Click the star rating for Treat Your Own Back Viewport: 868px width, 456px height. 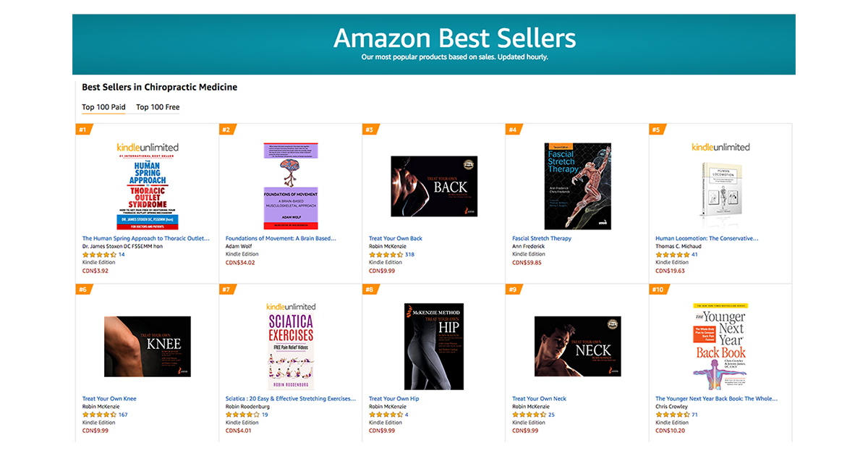(386, 255)
